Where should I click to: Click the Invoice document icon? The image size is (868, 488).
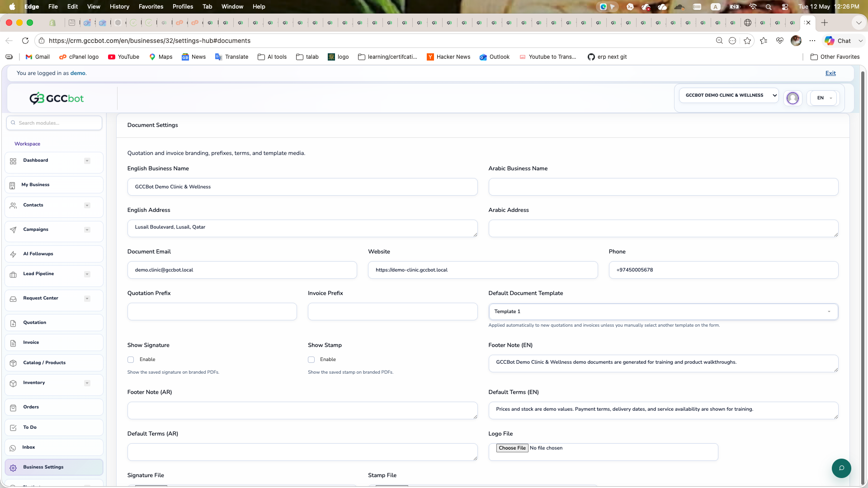coord(13,343)
